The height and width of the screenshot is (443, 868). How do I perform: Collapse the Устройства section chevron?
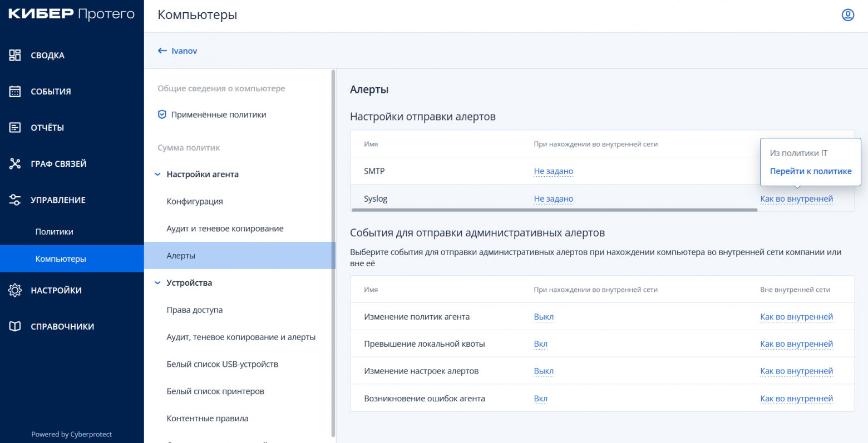coord(157,283)
